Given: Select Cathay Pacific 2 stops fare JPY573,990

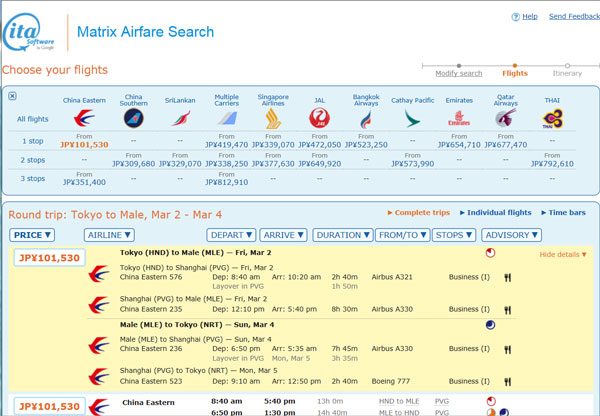Looking at the screenshot, I should tap(412, 164).
